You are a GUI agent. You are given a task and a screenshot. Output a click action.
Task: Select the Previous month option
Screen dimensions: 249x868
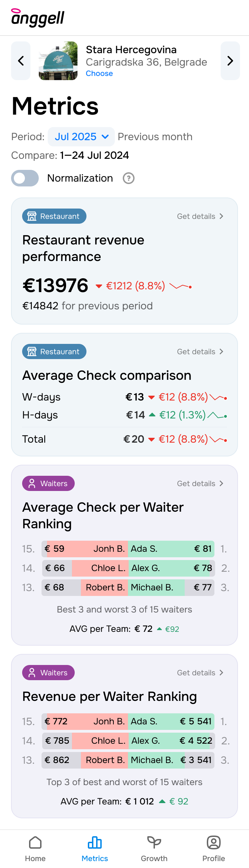click(x=155, y=137)
